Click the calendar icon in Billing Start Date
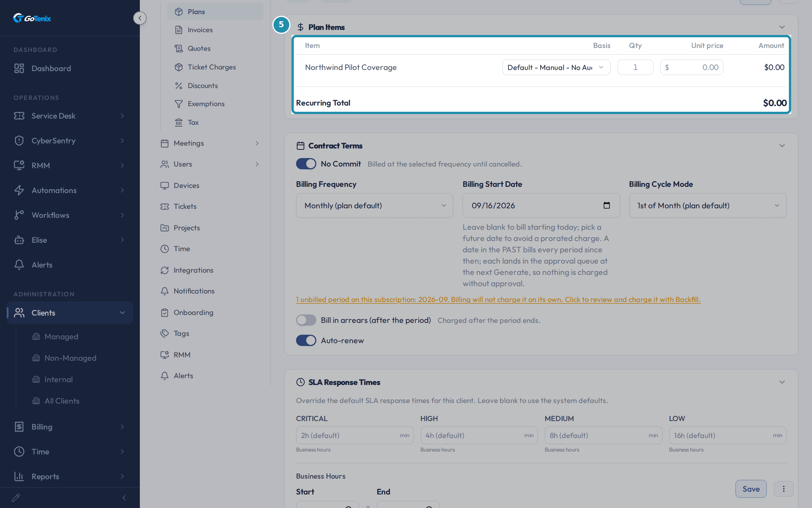 [x=606, y=205]
